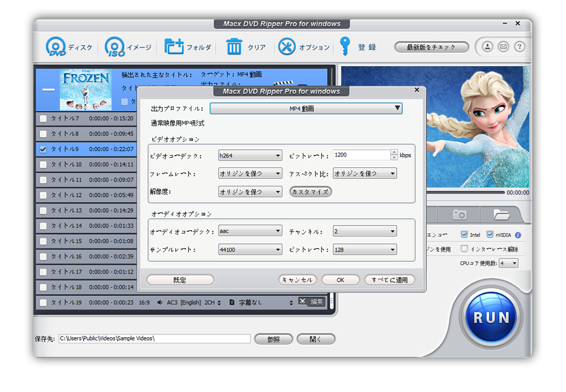The image size is (566, 392).
Task: Click the 保存先 path input field
Action: point(155,339)
